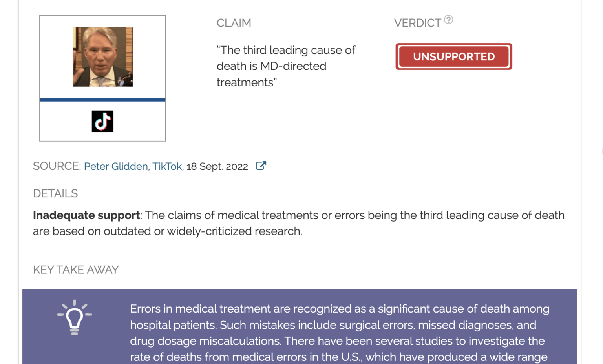
Task: Select the CLAIM section heading
Action: coord(234,23)
